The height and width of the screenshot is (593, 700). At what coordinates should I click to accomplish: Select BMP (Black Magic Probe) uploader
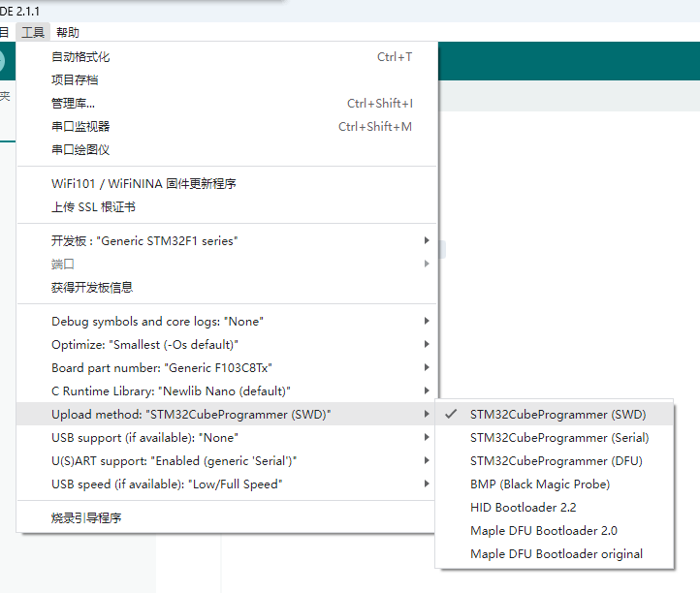tap(540, 484)
